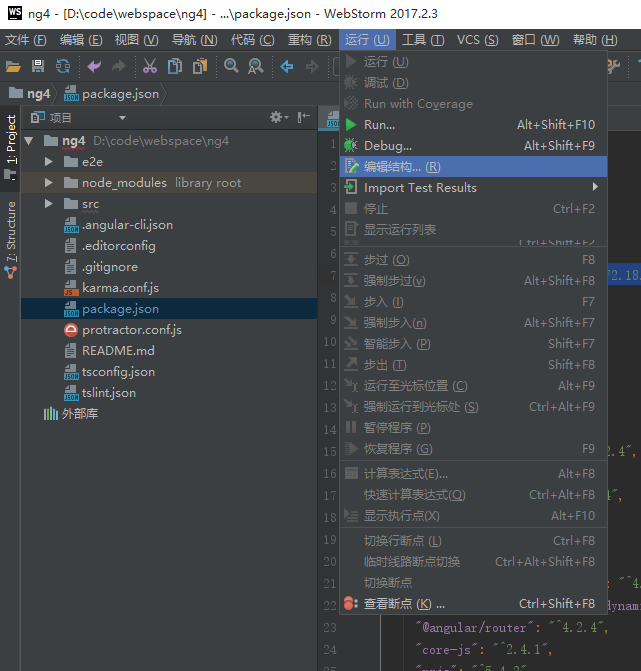Image resolution: width=641 pixels, height=671 pixels.
Task: Open the 窗口 (W) menu
Action: point(535,40)
